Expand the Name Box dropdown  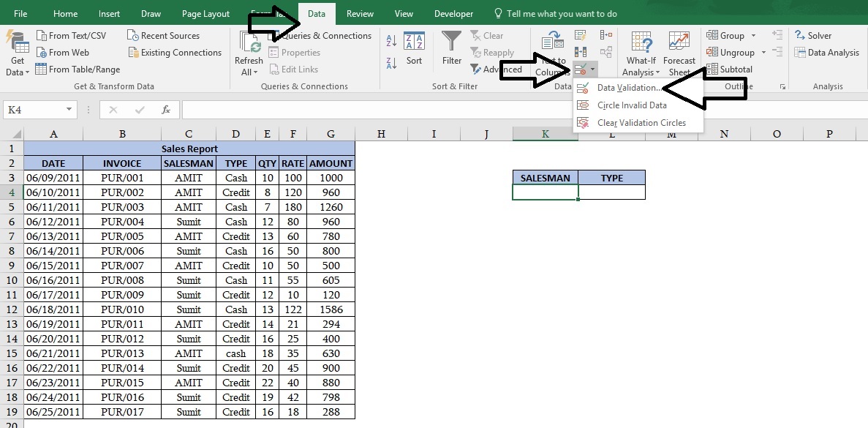pos(69,110)
